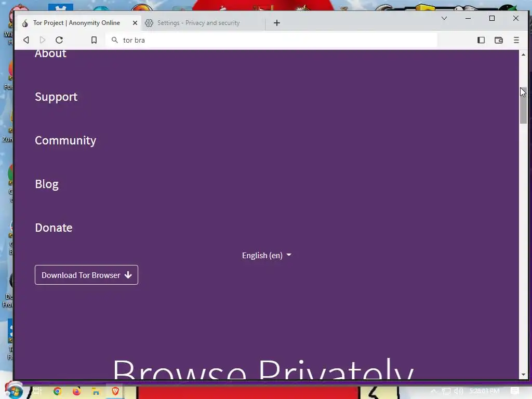The image size is (532, 399).
Task: Launch Google Chrome from the taskbar
Action: tap(57, 391)
